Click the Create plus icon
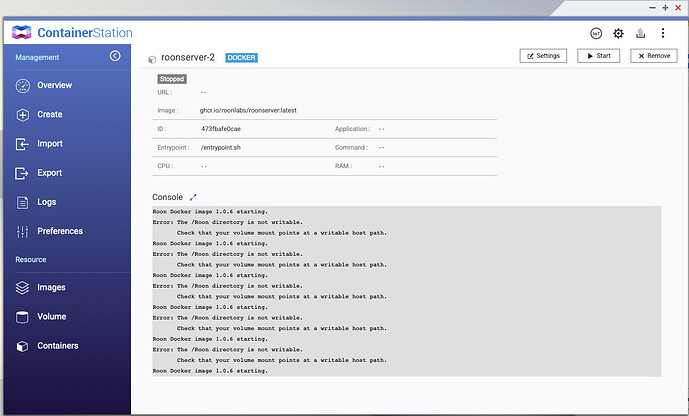689x416 pixels. coord(22,115)
